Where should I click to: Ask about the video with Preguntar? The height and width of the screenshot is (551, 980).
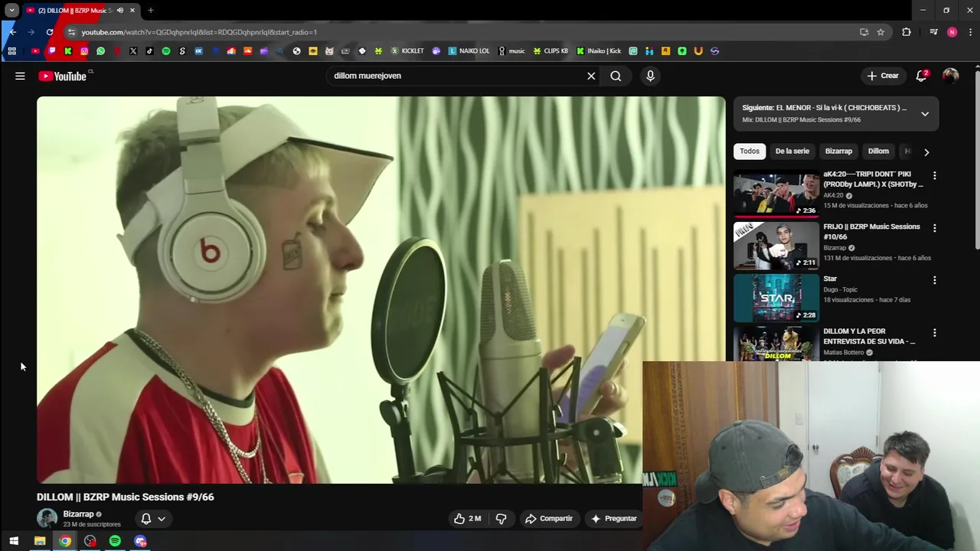614,518
